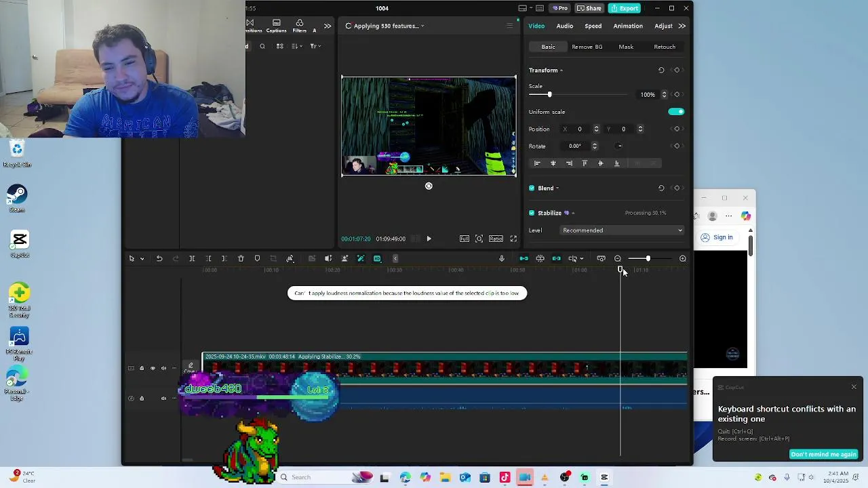
Task: Play the preview video
Action: tap(429, 239)
